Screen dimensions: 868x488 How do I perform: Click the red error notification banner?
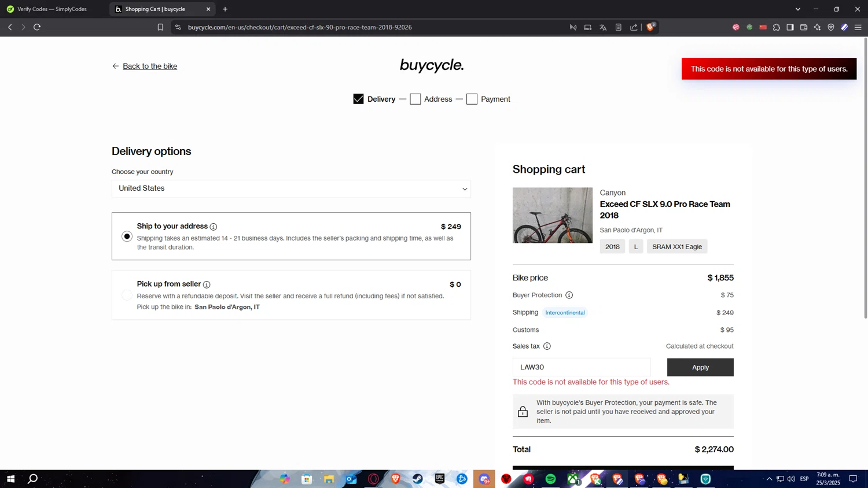point(769,69)
